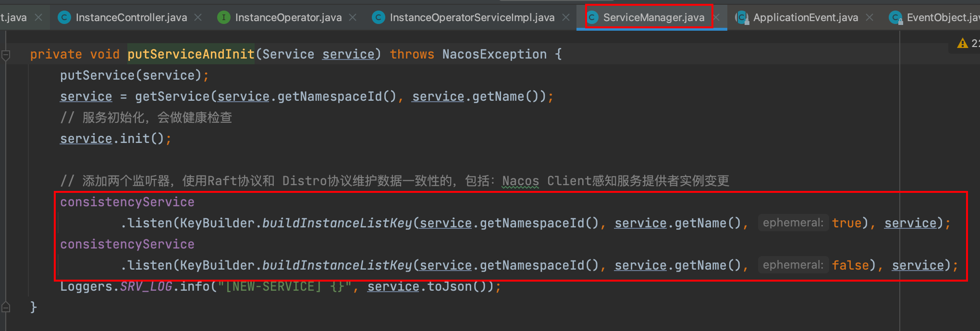Screen dimensions: 980x331
Task: Click the private keyword
Action: pyautogui.click(x=56, y=54)
